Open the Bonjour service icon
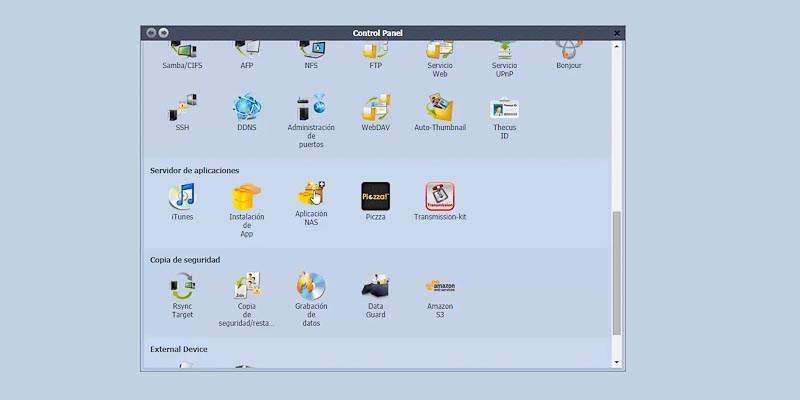800x400 pixels. click(568, 51)
